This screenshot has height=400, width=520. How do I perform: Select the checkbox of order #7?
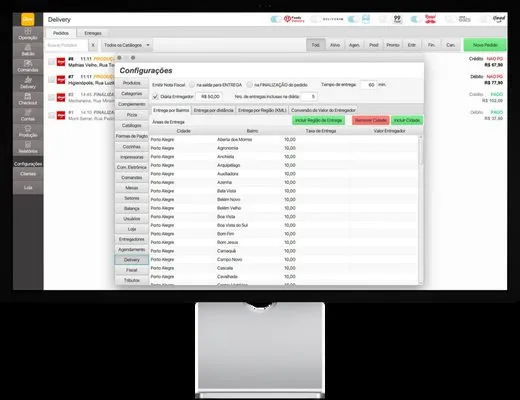coord(51,79)
